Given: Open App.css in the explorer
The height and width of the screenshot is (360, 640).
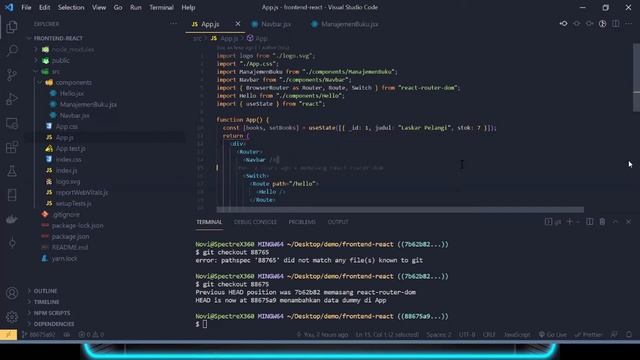Looking at the screenshot, I should (67, 127).
